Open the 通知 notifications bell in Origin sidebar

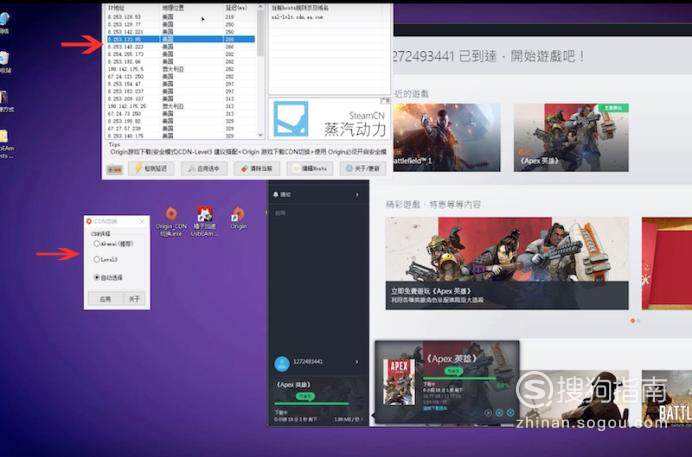276,195
